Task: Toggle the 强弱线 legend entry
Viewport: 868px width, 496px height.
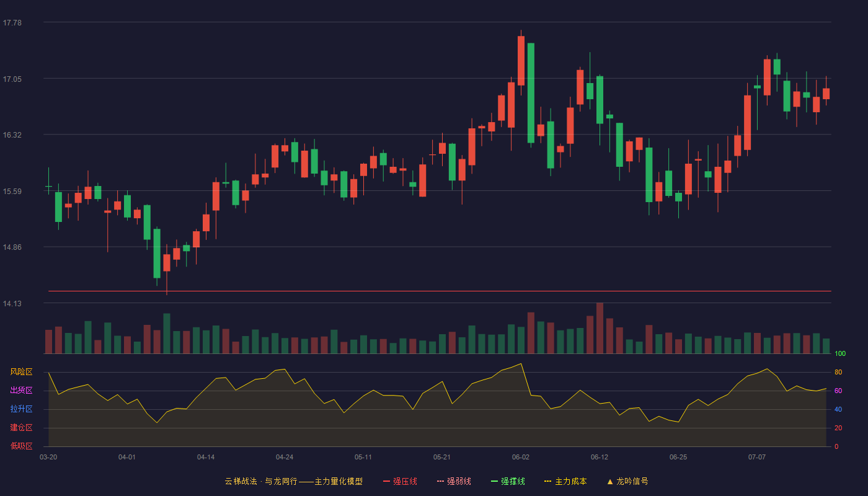Action: (x=454, y=481)
